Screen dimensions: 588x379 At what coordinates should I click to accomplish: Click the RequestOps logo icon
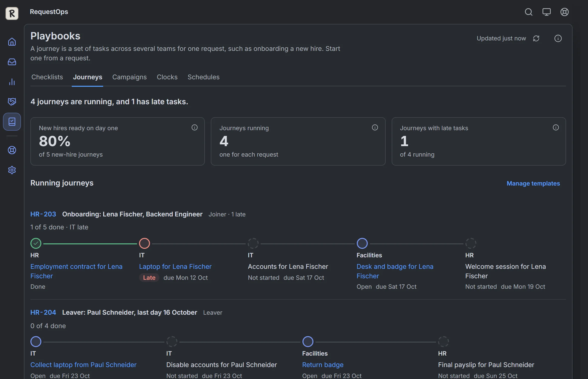tap(12, 13)
